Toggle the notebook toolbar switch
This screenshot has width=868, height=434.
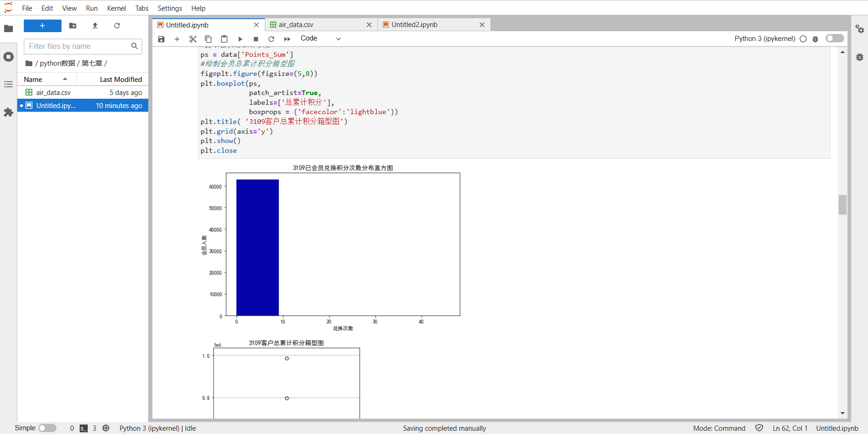tap(834, 38)
